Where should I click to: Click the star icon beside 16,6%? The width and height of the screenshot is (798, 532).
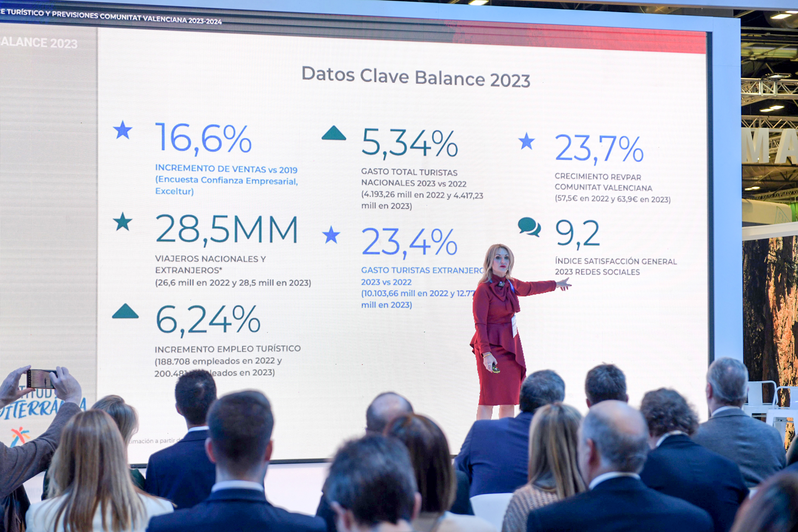coord(123,130)
